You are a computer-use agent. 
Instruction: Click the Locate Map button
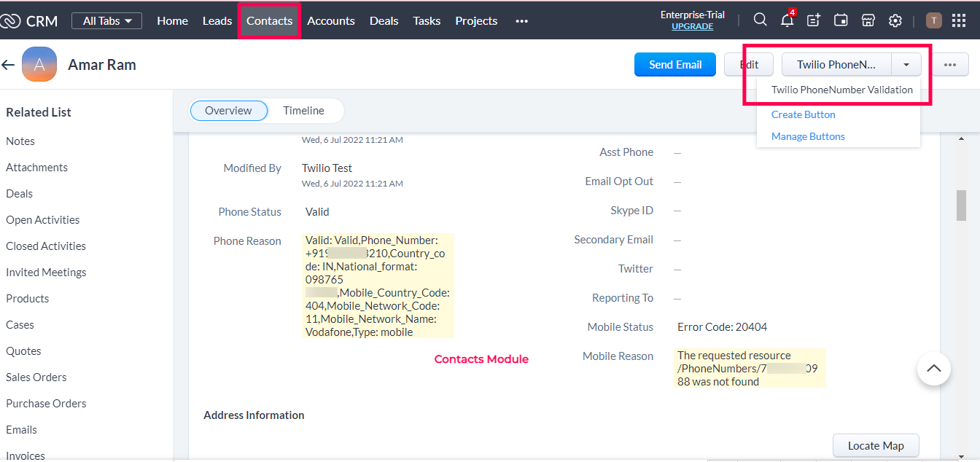[876, 446]
